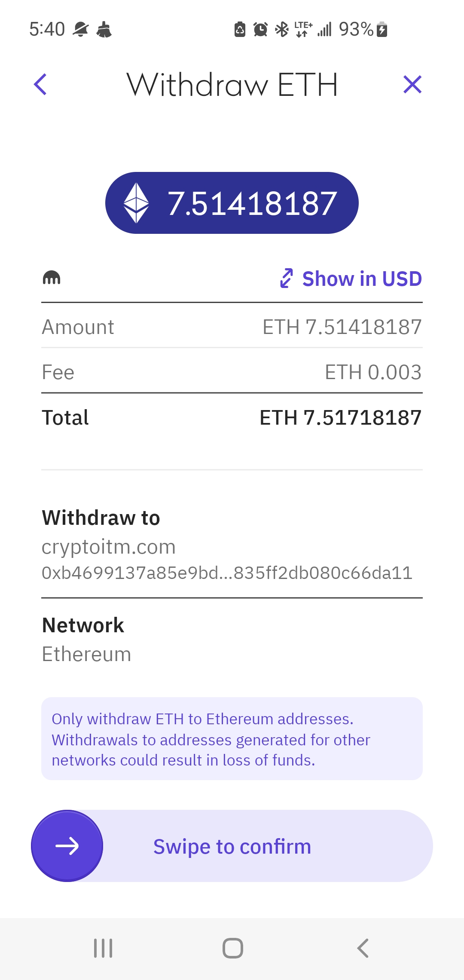The image size is (464, 980).
Task: Tap the battery percentage status icon
Action: pos(363,29)
